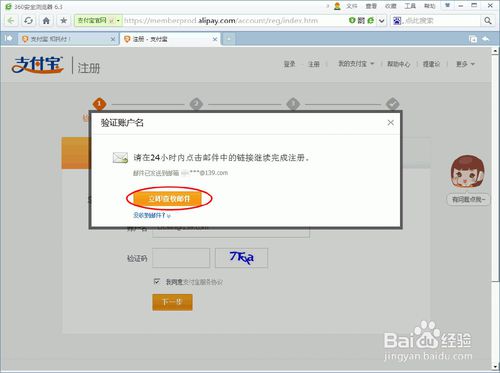This screenshot has width=500, height=373.
Task: Open the browser home page icon
Action: 46,21
